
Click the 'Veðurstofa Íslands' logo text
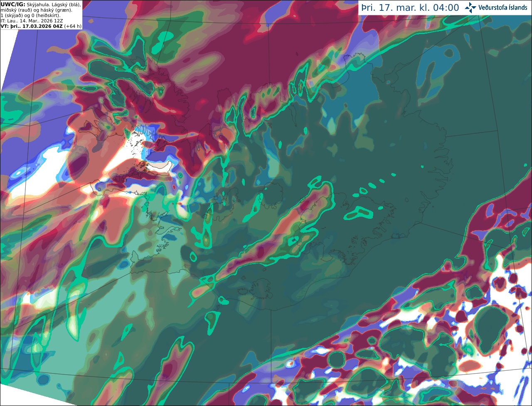click(x=503, y=7)
